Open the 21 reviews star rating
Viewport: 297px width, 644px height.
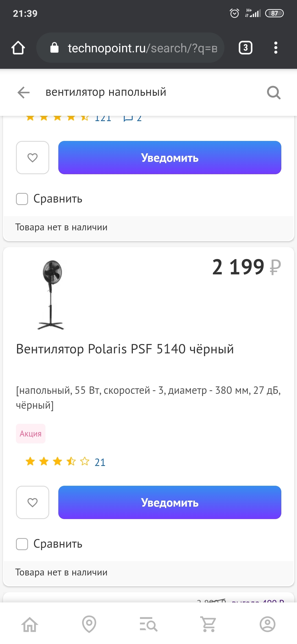tap(65, 462)
